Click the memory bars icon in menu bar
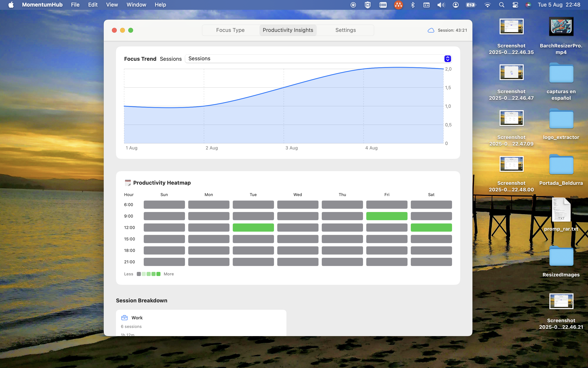Image resolution: width=588 pixels, height=368 pixels. (x=383, y=5)
